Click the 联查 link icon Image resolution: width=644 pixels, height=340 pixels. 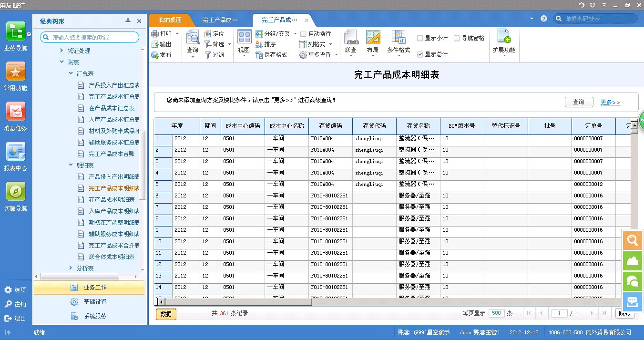tap(351, 37)
